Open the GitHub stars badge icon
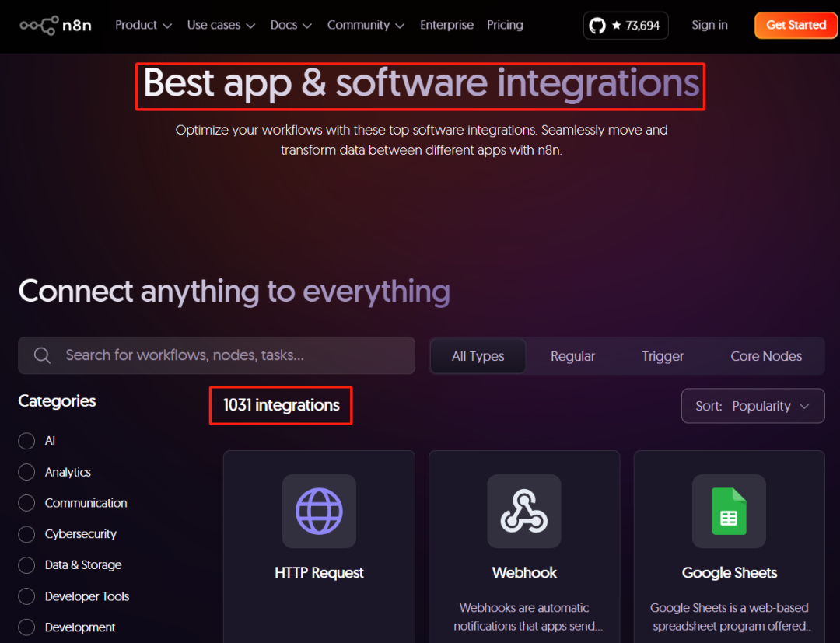Viewport: 840px width, 643px height. point(597,25)
